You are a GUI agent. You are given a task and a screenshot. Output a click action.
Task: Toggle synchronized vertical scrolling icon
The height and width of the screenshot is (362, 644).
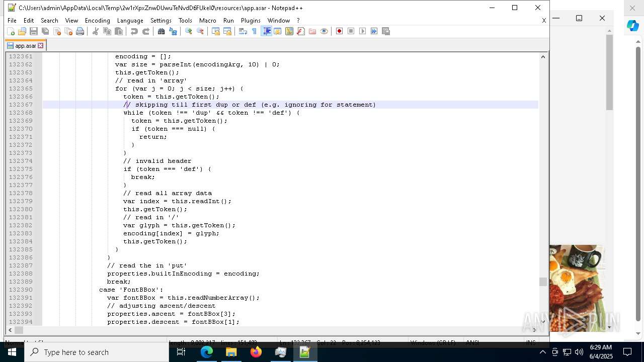[x=216, y=31]
